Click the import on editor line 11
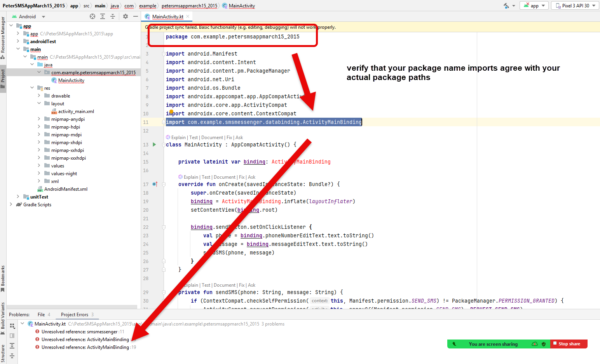 (x=264, y=122)
